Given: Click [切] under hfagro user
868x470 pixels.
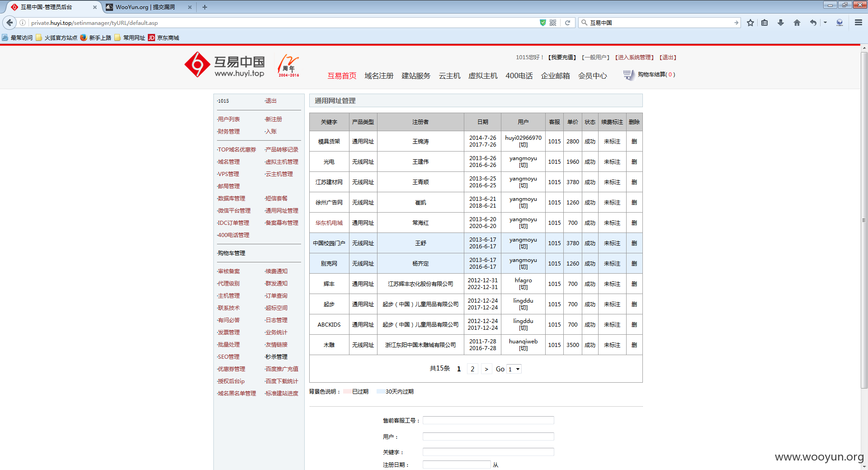Looking at the screenshot, I should pos(523,288).
